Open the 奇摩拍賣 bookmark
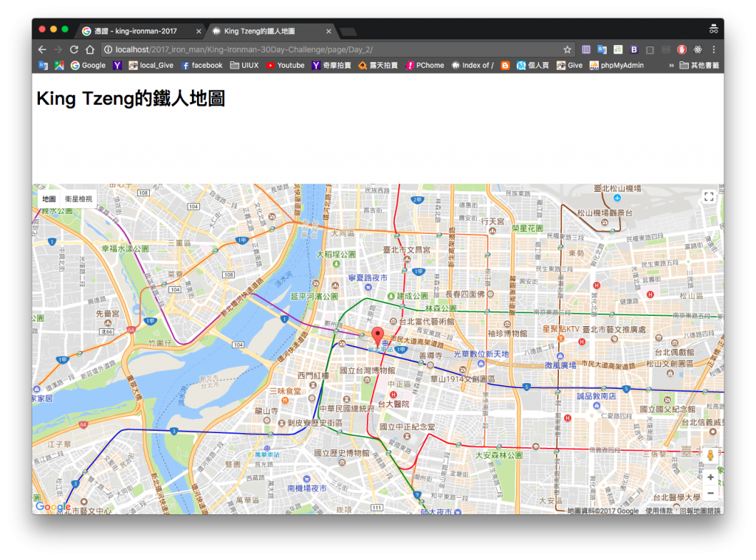The width and height of the screenshot is (756, 560). coord(331,66)
